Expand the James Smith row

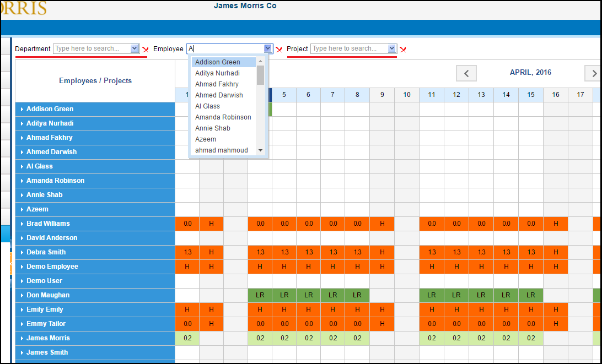tap(22, 352)
